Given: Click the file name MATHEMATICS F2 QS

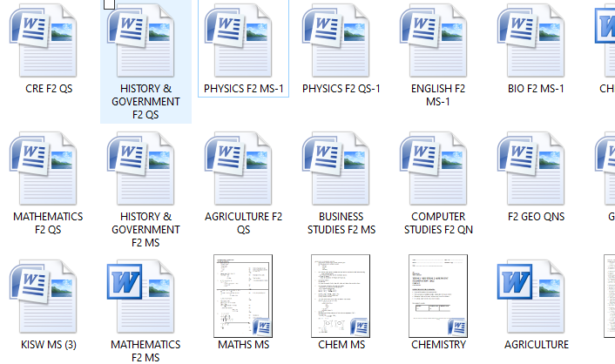Looking at the screenshot, I should pyautogui.click(x=48, y=223).
